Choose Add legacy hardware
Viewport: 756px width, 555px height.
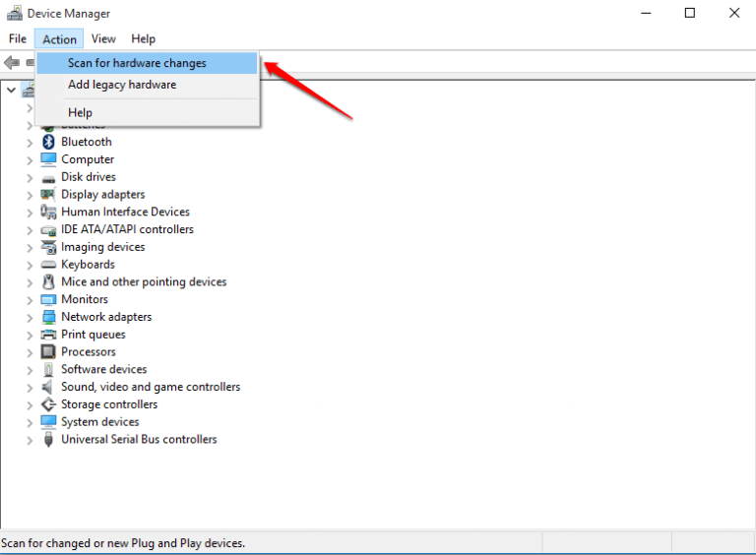(x=147, y=85)
